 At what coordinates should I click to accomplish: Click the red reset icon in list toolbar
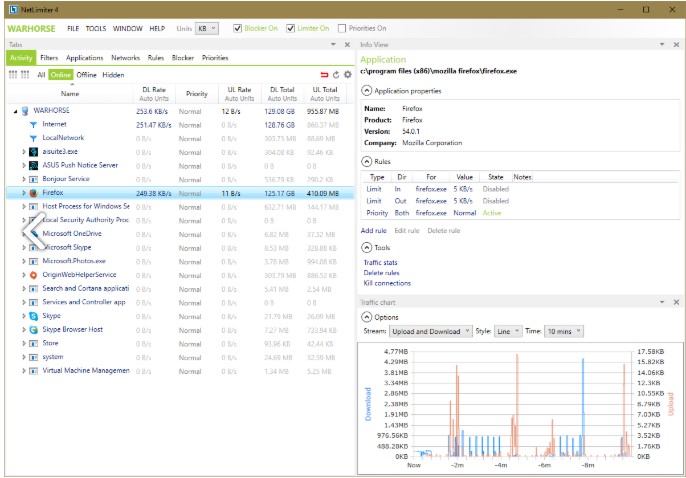(324, 74)
